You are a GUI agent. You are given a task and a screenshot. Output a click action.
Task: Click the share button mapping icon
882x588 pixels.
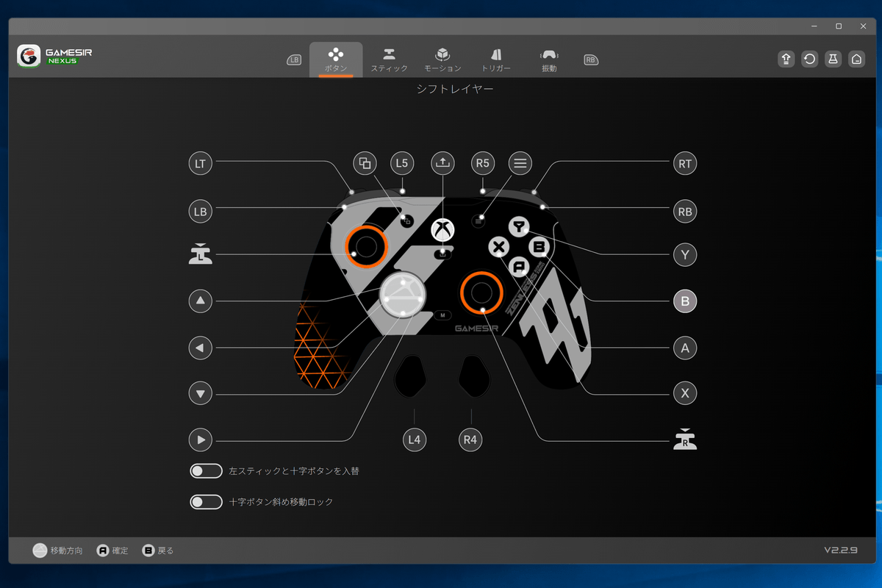tap(442, 163)
